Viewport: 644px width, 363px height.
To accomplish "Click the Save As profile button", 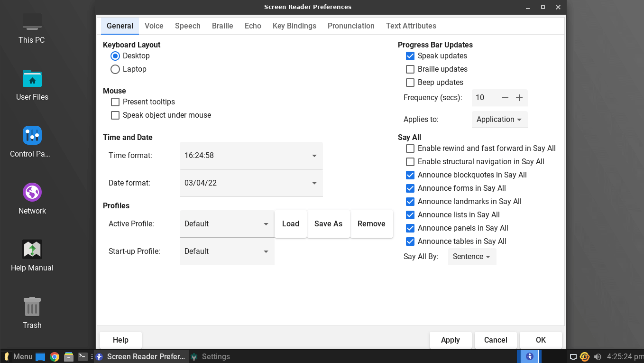I will pyautogui.click(x=328, y=224).
